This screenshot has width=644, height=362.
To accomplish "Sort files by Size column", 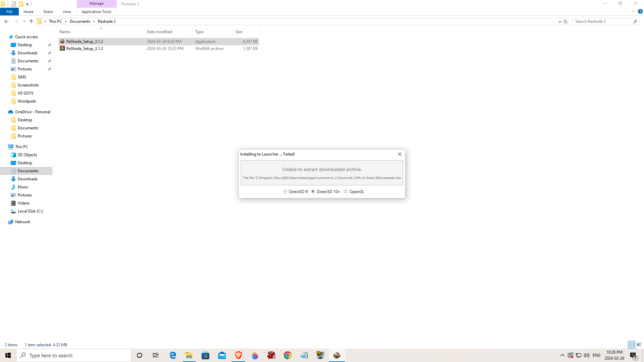I will pos(247,32).
